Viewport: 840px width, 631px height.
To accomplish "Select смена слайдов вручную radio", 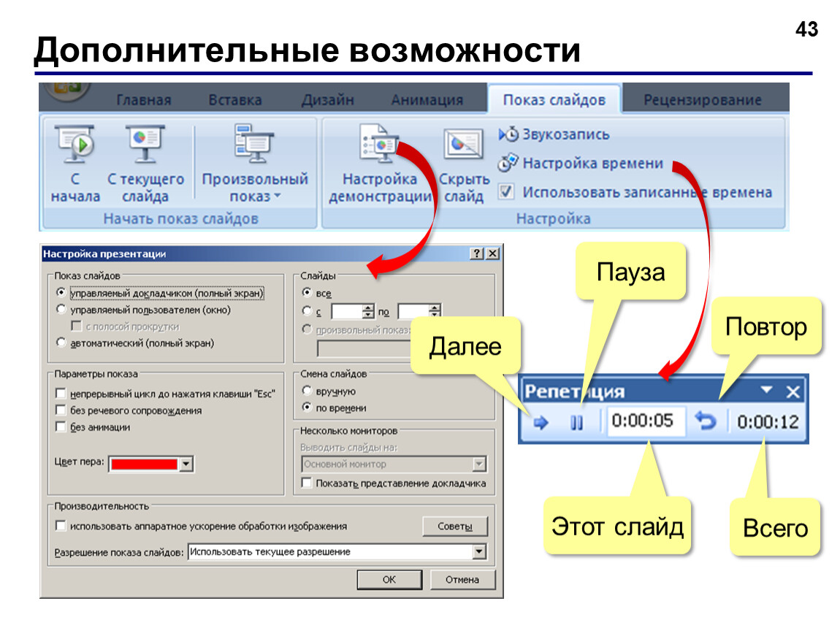I will tap(307, 391).
